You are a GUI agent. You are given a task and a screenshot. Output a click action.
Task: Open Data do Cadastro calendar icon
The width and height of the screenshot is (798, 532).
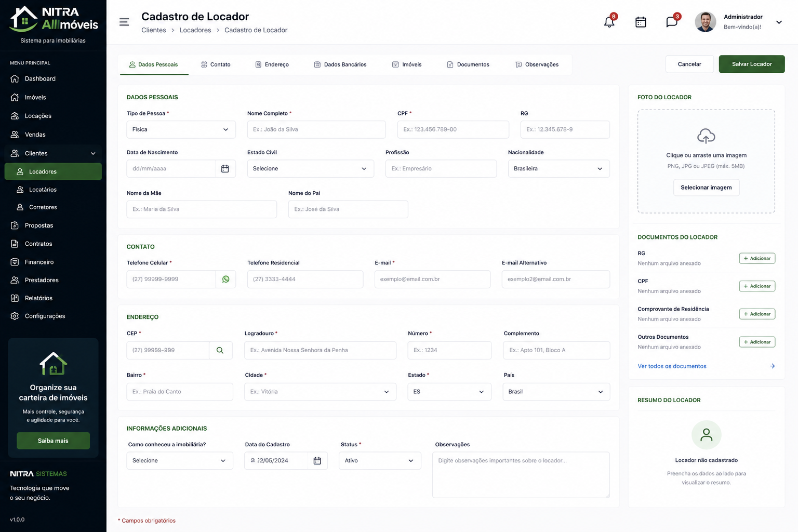317,461
